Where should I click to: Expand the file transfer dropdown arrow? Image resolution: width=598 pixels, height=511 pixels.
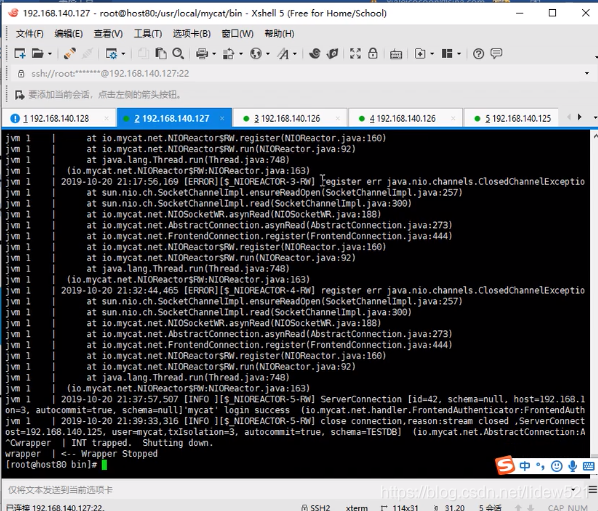point(241,54)
